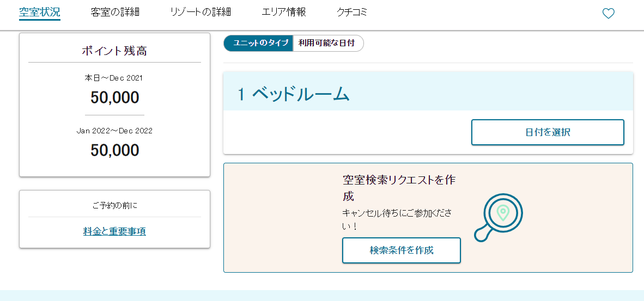Switch to 利用可能な日付 toggle option
The image size is (644, 301).
point(327,43)
